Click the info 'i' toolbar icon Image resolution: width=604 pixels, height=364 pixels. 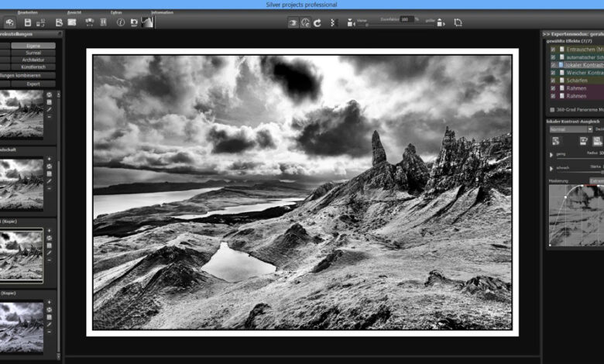121,22
